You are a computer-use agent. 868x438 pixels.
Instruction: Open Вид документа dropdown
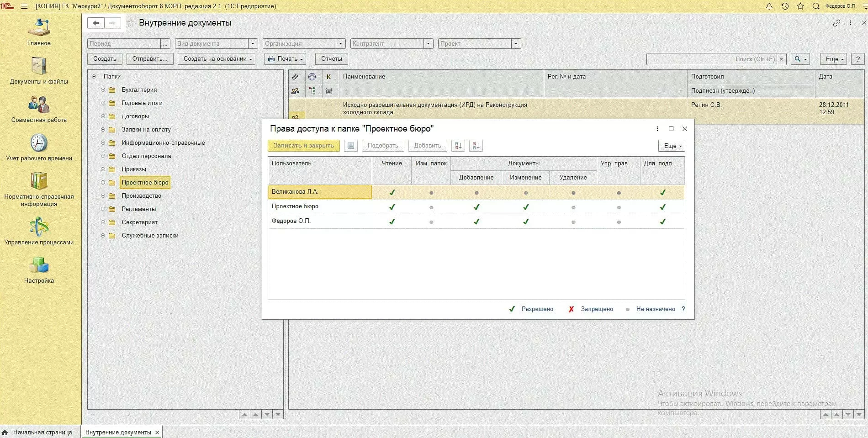253,44
